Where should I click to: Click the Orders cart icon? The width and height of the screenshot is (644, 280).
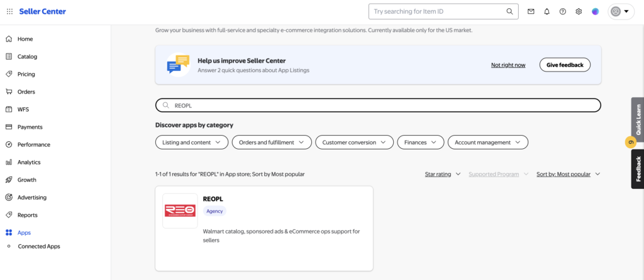click(x=9, y=92)
